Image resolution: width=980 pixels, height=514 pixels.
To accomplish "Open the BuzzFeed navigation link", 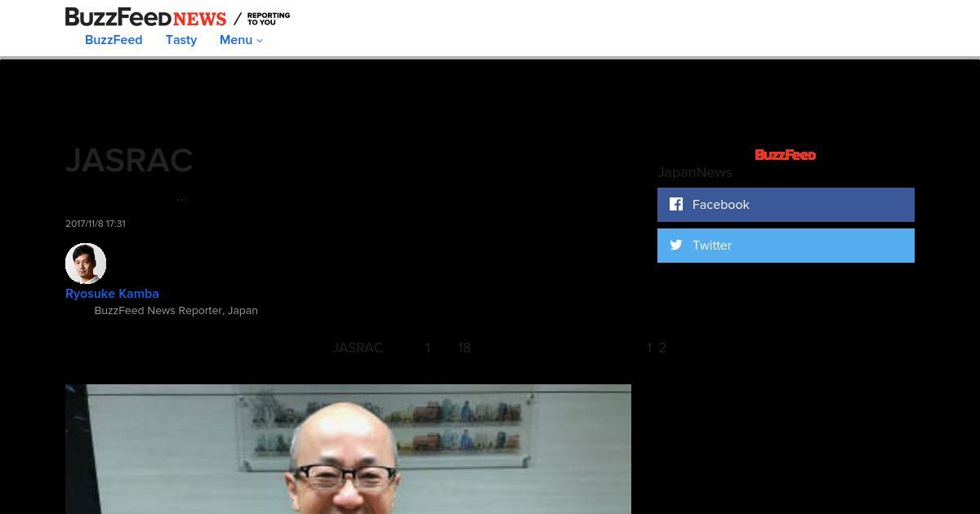I will 114,40.
